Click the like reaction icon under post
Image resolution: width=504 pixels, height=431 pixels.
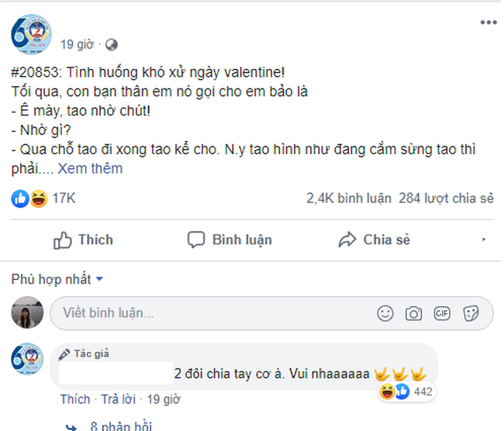point(20,198)
